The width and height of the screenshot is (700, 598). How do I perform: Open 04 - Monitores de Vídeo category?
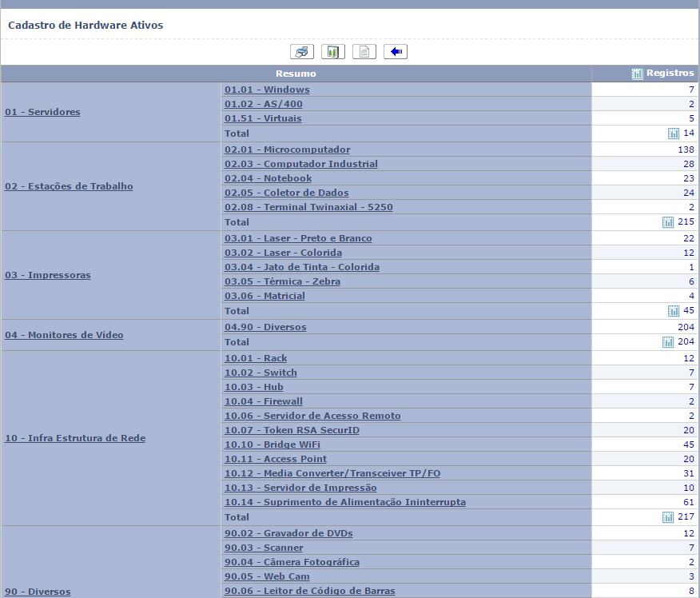pos(64,335)
